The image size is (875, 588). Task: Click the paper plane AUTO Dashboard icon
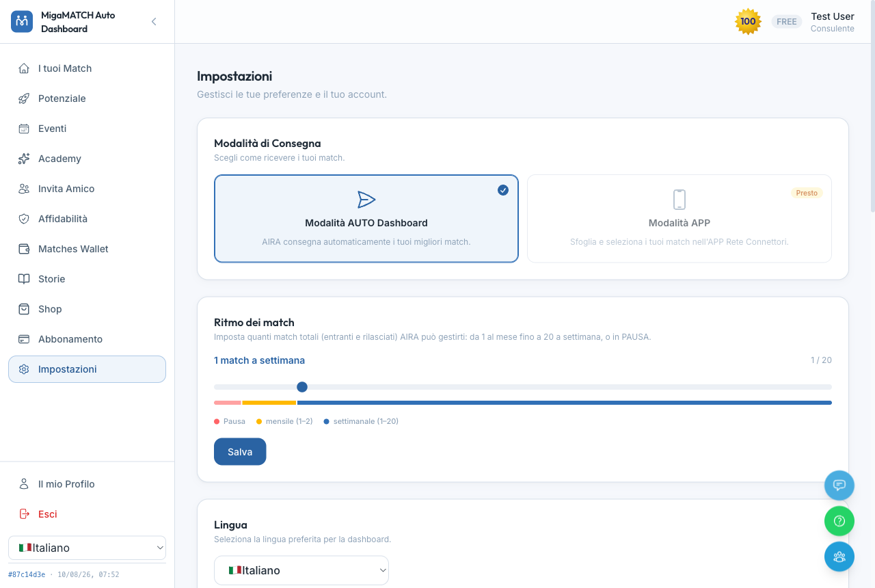pyautogui.click(x=366, y=200)
